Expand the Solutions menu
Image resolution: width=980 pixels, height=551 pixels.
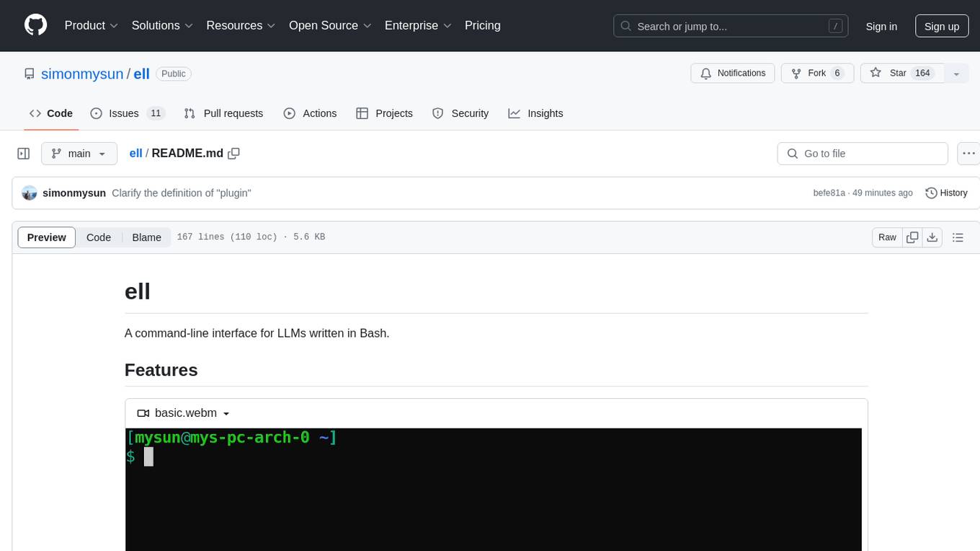coord(163,25)
